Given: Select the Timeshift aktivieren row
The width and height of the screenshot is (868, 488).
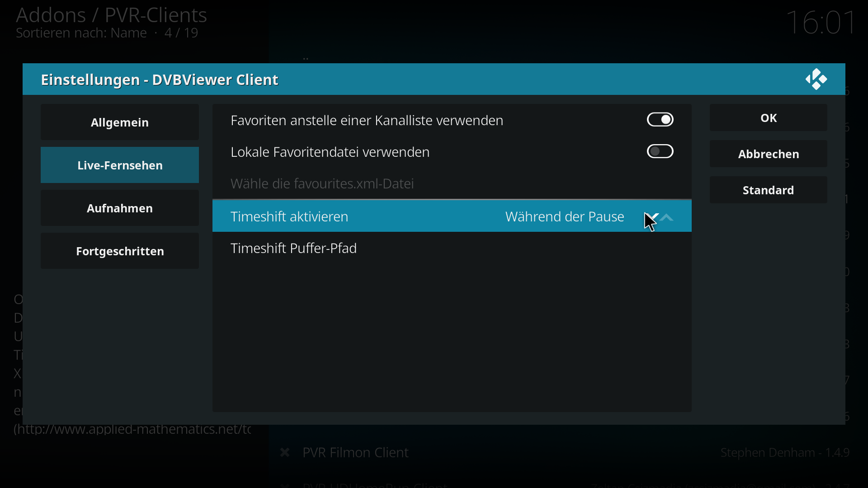Looking at the screenshot, I should coord(452,216).
